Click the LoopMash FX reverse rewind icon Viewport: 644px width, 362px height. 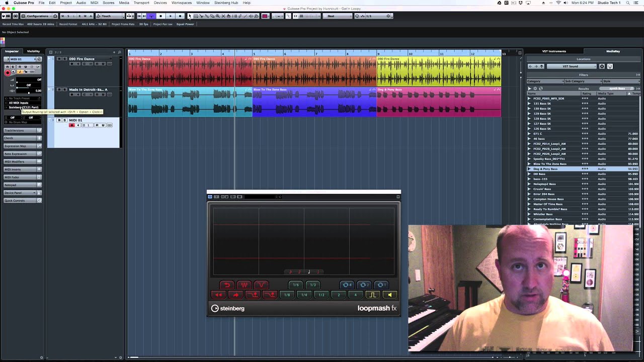pyautogui.click(x=218, y=295)
